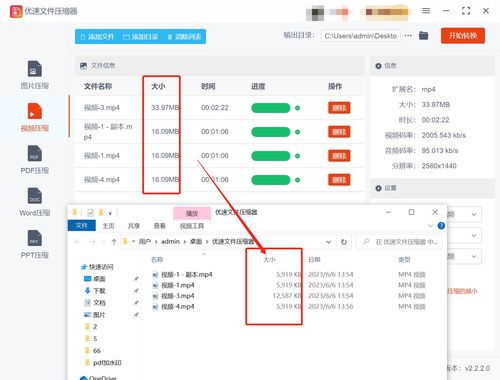The image size is (500, 380).
Task: Select 视频-3.mp4 in the compressor file list
Action: (x=102, y=108)
